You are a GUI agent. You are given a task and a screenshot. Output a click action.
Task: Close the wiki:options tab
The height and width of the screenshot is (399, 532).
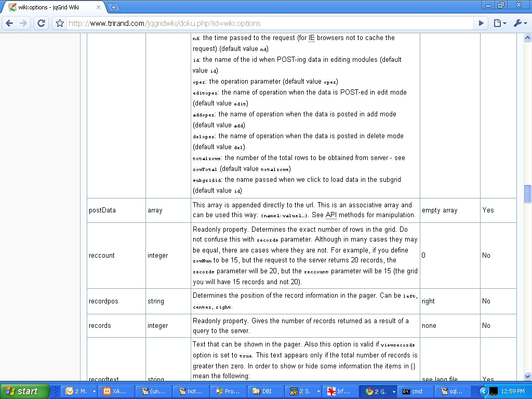[98, 7]
